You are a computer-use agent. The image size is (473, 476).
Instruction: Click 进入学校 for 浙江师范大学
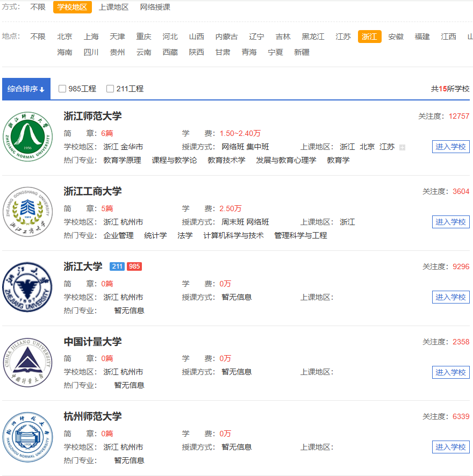click(x=451, y=147)
